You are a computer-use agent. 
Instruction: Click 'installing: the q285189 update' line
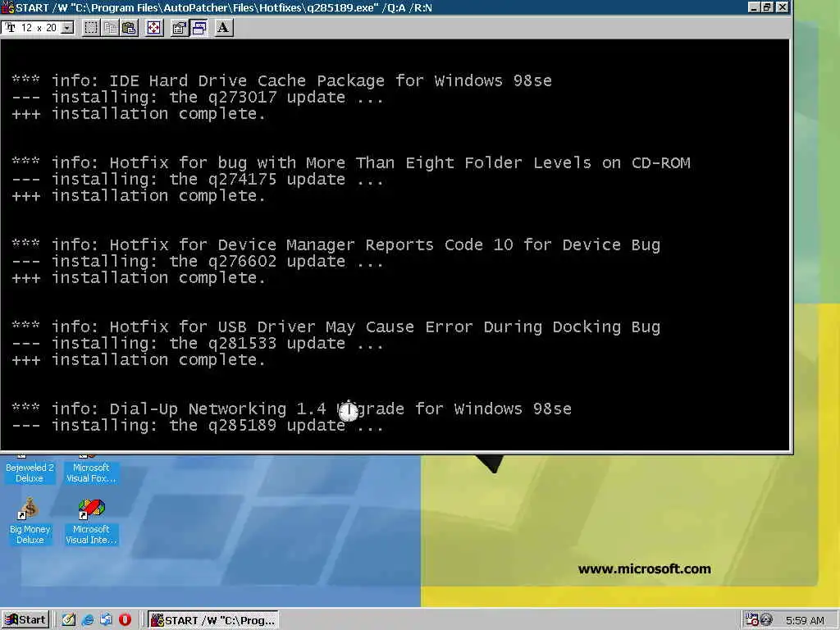click(x=198, y=426)
